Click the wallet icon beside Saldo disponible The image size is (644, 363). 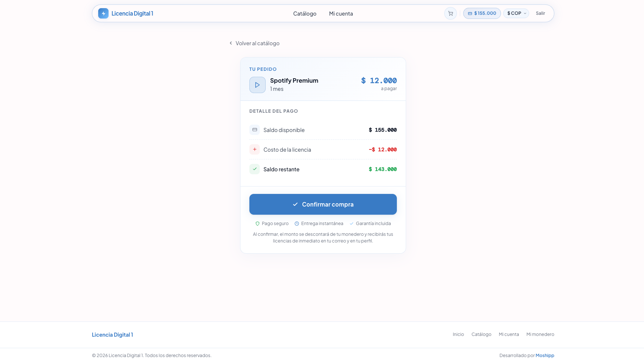[x=255, y=130]
